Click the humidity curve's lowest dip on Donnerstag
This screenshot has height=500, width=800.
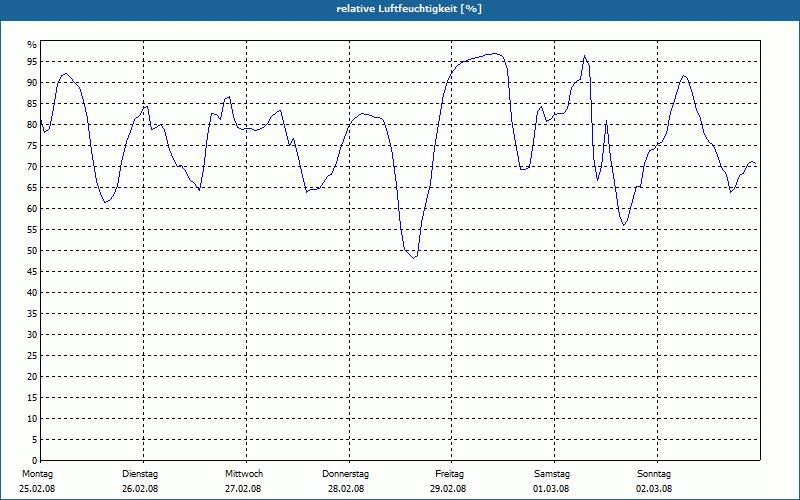click(414, 258)
